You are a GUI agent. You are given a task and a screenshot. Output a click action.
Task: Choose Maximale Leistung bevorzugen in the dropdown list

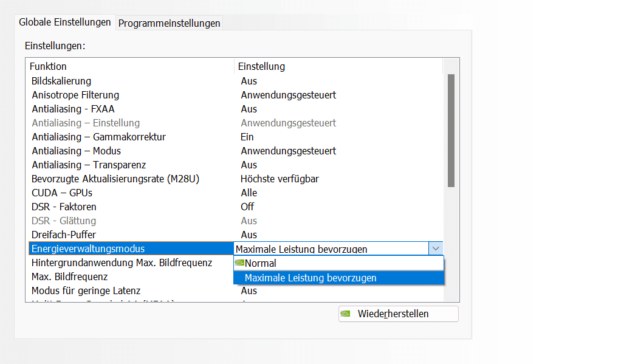[x=338, y=278]
